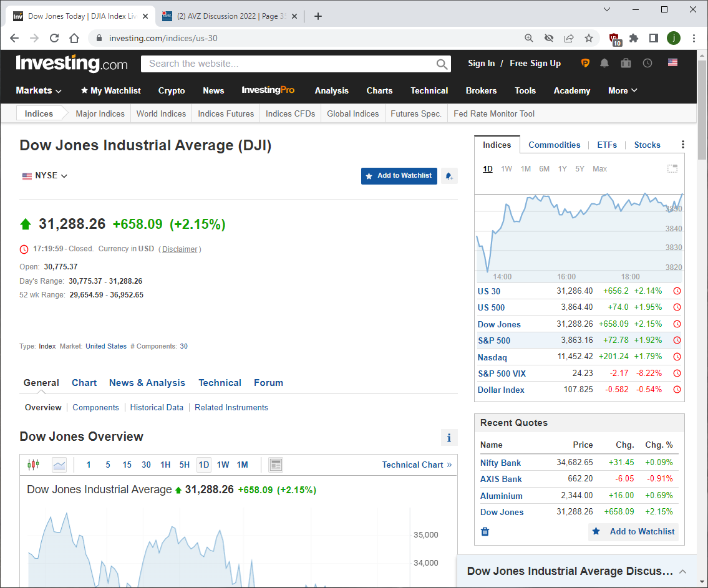The width and height of the screenshot is (708, 588).
Task: Open the Components sub-tab link
Action: (95, 408)
